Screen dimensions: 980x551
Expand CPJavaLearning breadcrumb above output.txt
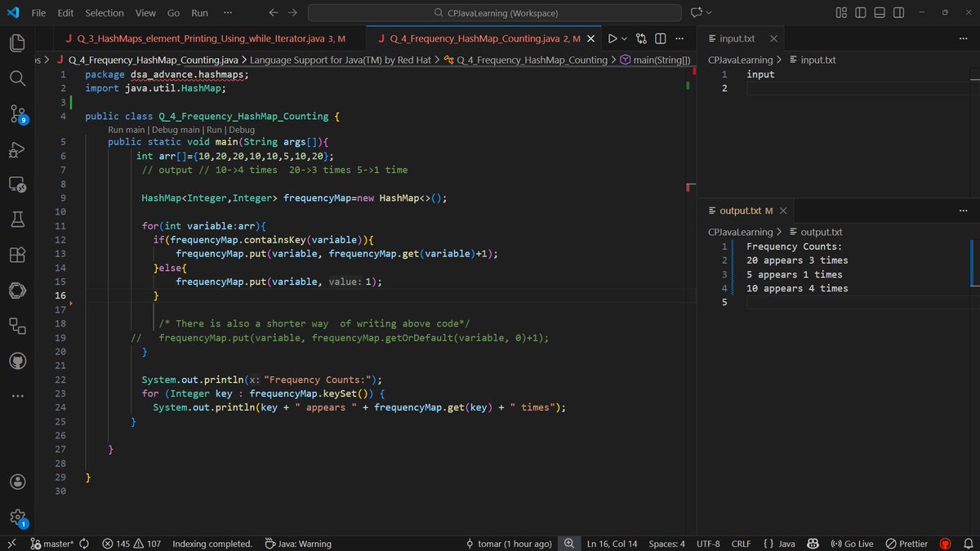(x=740, y=232)
